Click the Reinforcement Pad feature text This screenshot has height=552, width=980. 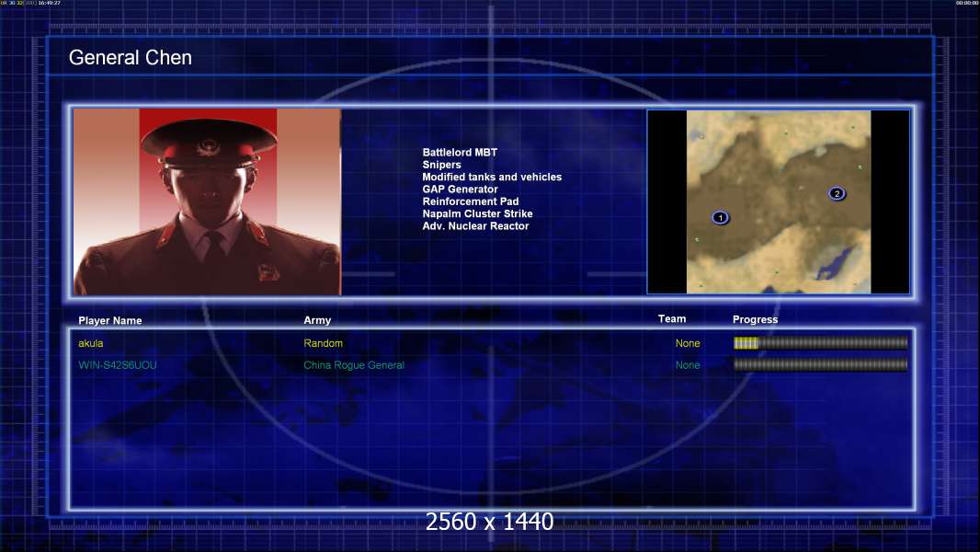click(471, 201)
